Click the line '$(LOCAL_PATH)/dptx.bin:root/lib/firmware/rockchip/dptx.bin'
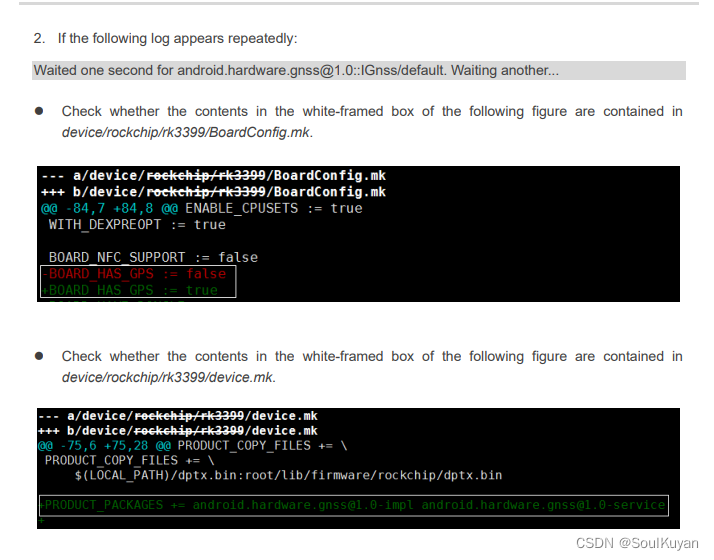 click(x=288, y=475)
